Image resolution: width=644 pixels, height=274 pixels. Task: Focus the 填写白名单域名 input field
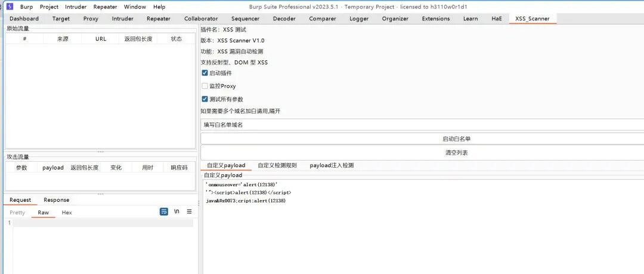tap(422, 125)
